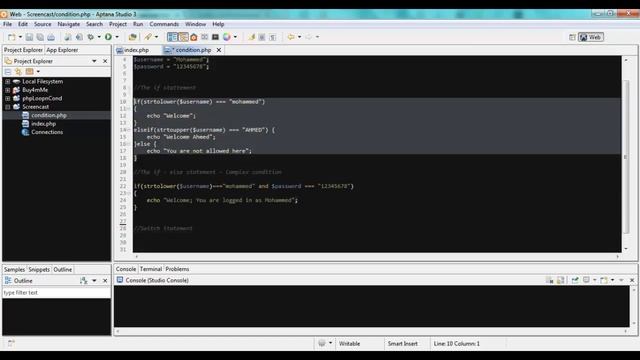Open the Window menu
This screenshot has width=640, height=360.
[196, 24]
